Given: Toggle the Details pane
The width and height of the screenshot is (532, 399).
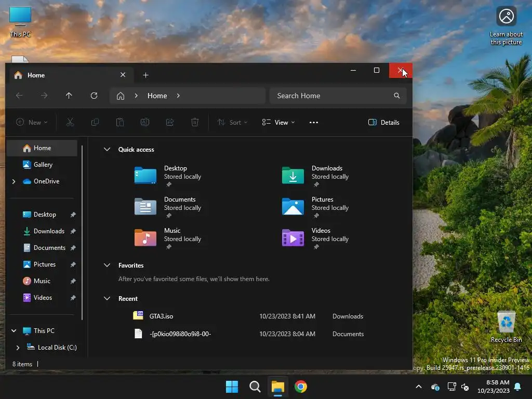Looking at the screenshot, I should [384, 123].
